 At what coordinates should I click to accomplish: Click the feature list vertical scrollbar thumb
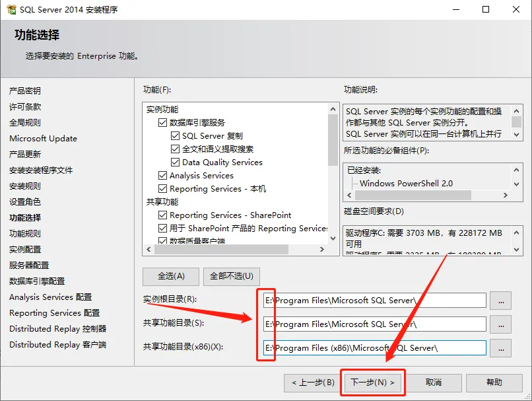point(333,140)
